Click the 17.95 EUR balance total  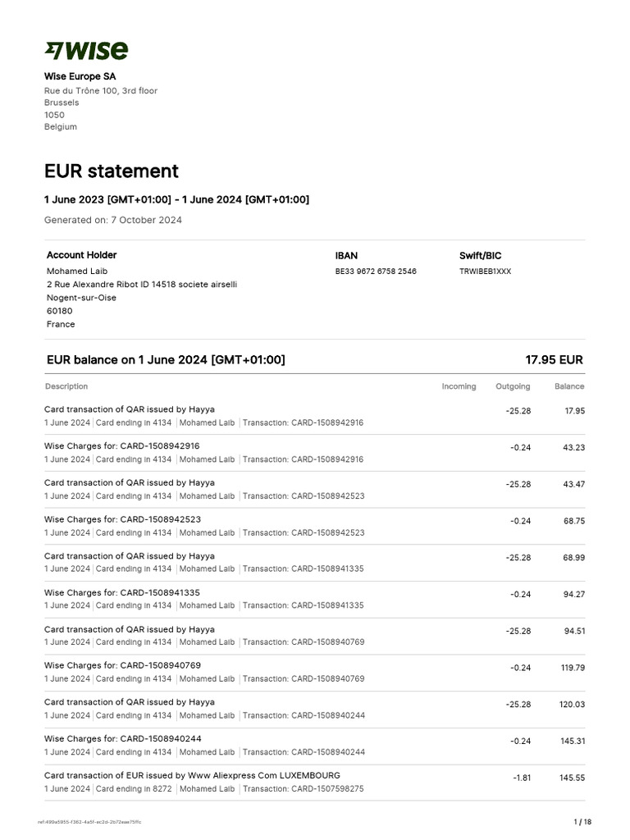pos(554,360)
